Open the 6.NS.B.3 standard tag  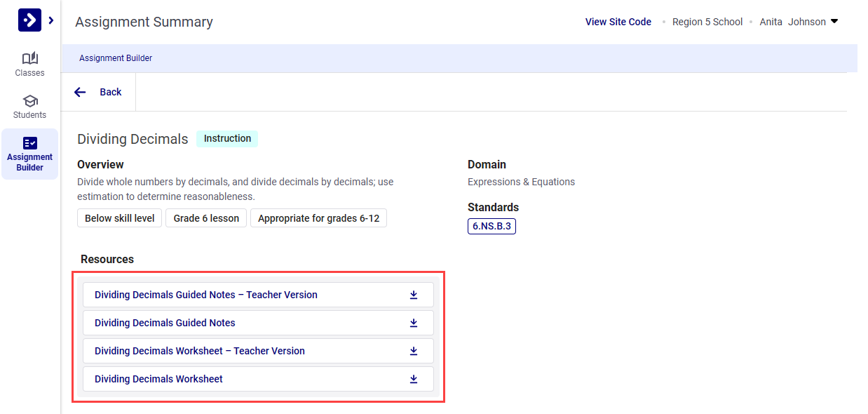[x=491, y=226]
